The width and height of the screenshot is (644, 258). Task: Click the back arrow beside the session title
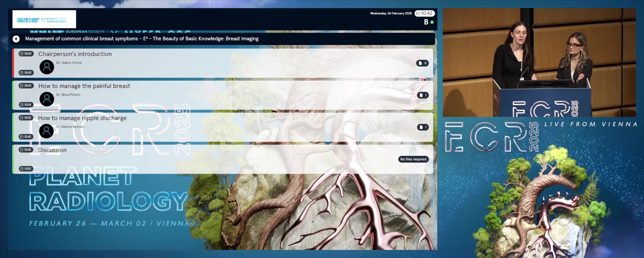pos(16,39)
